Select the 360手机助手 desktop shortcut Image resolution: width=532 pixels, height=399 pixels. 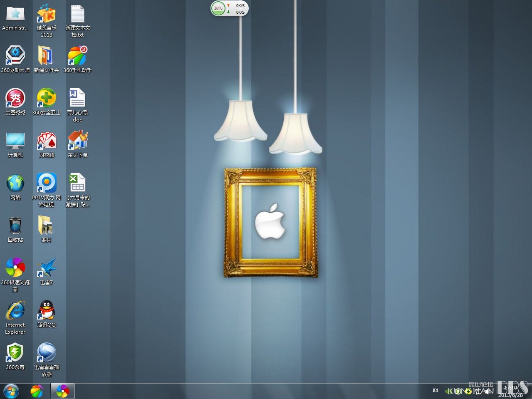(x=78, y=59)
